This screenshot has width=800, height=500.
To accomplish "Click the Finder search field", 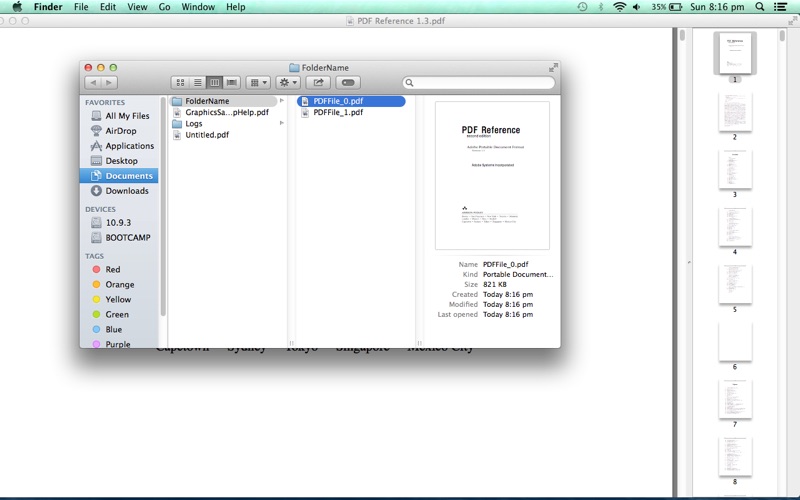I will coord(479,83).
